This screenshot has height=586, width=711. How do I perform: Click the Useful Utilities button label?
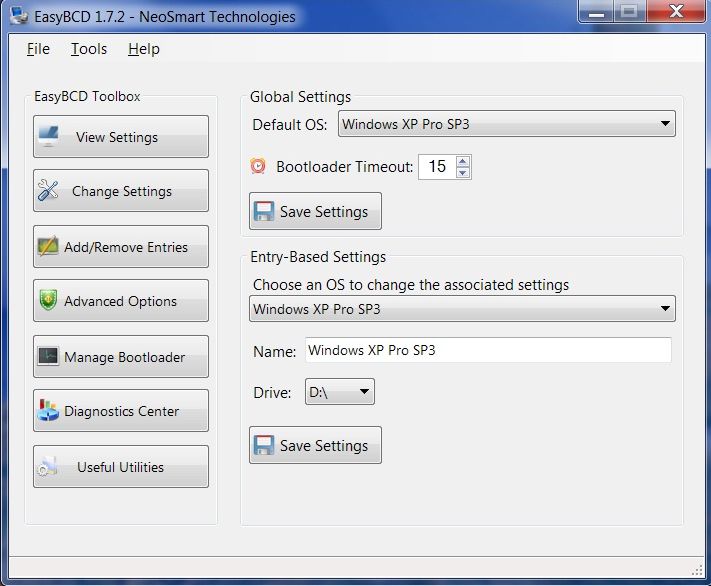pos(120,467)
